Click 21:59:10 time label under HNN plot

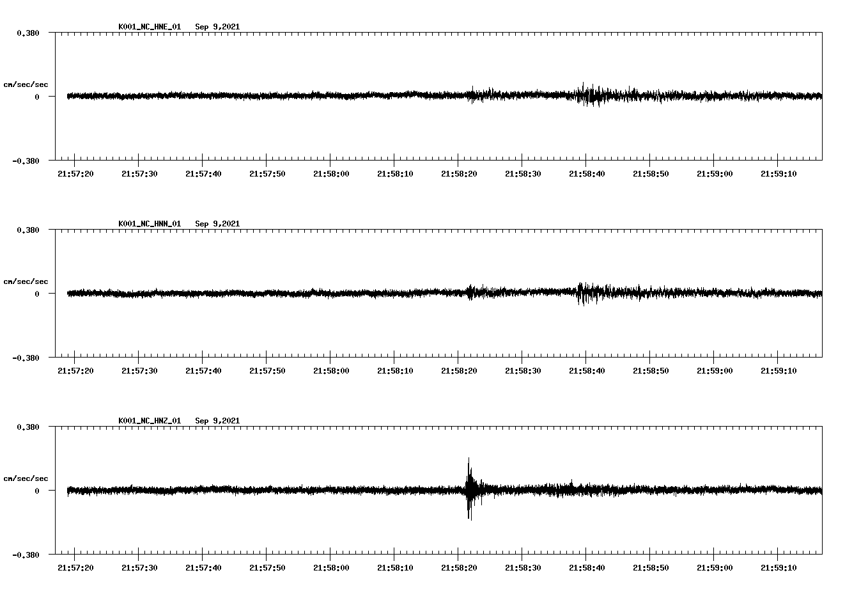click(x=779, y=371)
